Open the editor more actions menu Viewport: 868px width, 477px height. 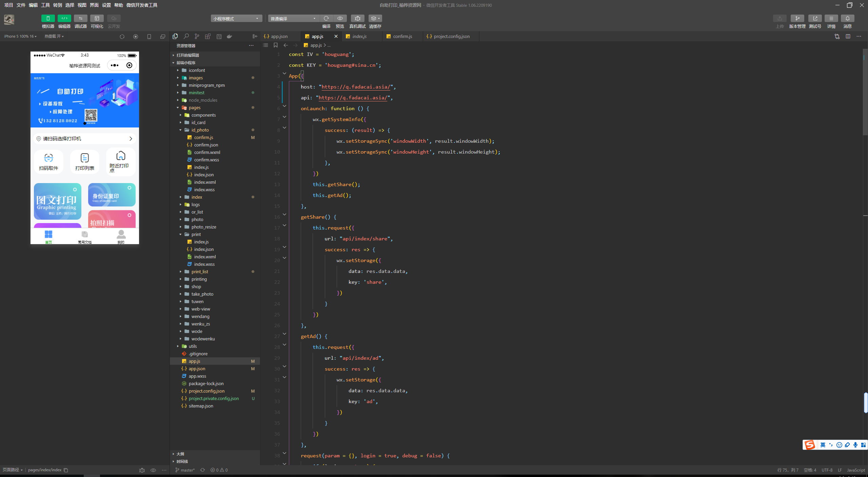pyautogui.click(x=859, y=36)
